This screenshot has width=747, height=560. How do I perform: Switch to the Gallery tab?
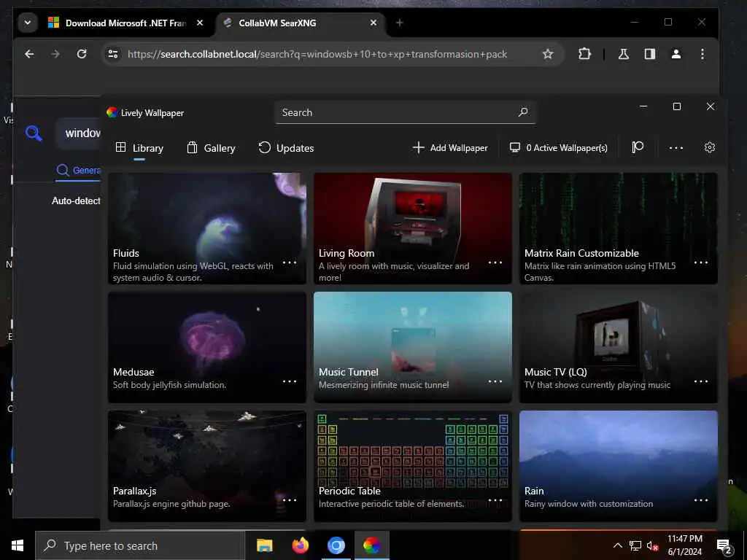coord(211,148)
